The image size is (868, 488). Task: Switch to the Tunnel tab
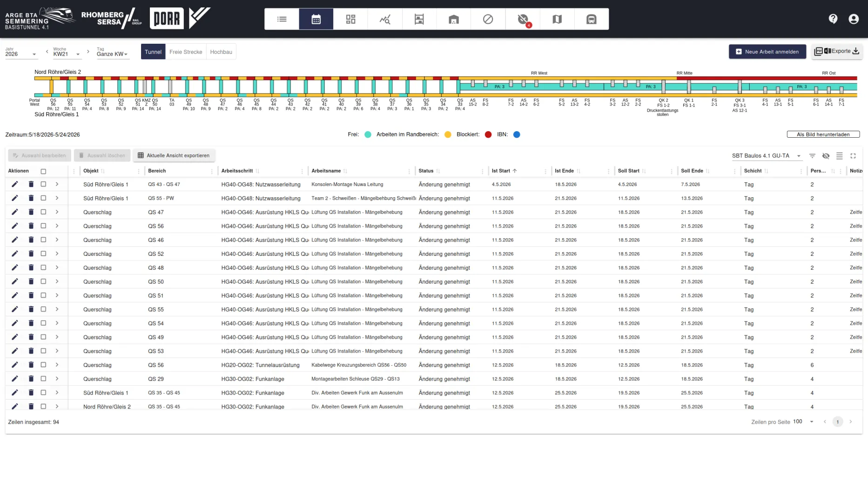pyautogui.click(x=153, y=52)
